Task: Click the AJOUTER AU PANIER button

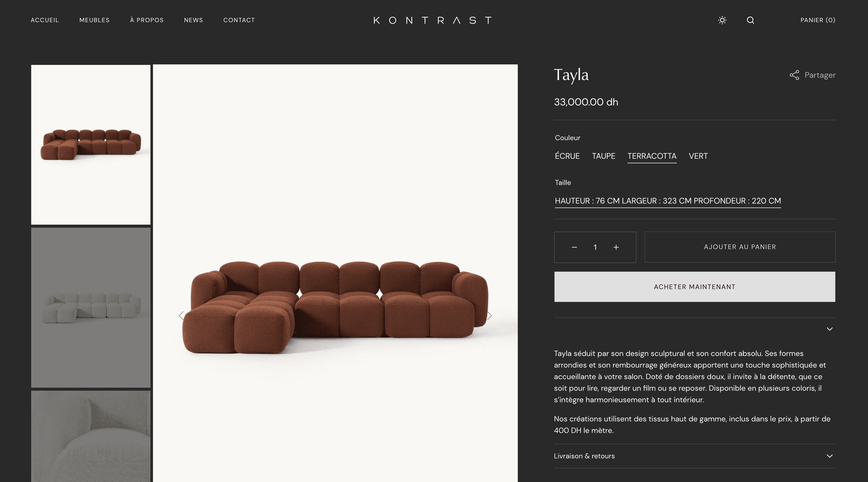Action: click(740, 247)
